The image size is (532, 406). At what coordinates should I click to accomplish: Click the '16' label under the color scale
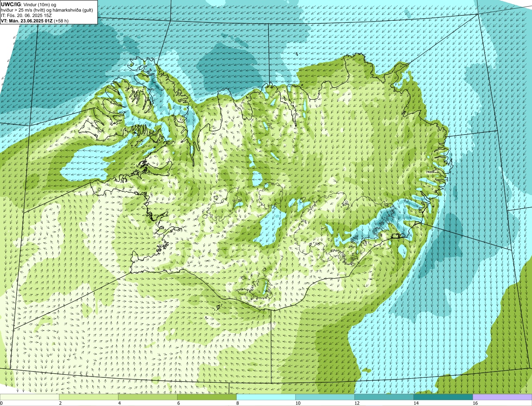pyautogui.click(x=475, y=403)
